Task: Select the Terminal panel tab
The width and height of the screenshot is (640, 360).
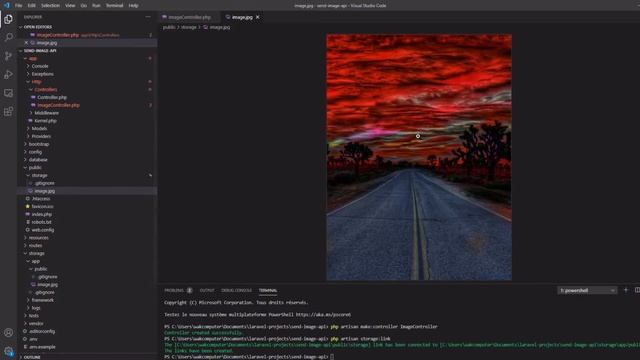Action: click(x=268, y=290)
